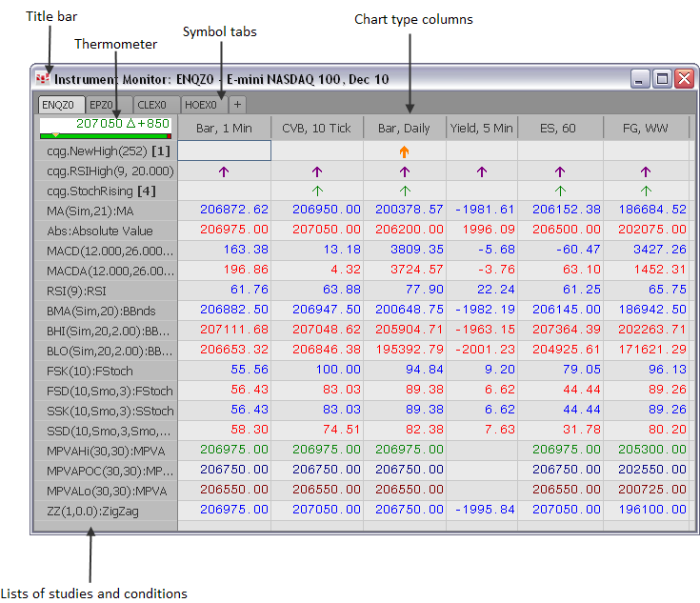
Task: Select the HOEX0 symbol tab
Action: (202, 105)
